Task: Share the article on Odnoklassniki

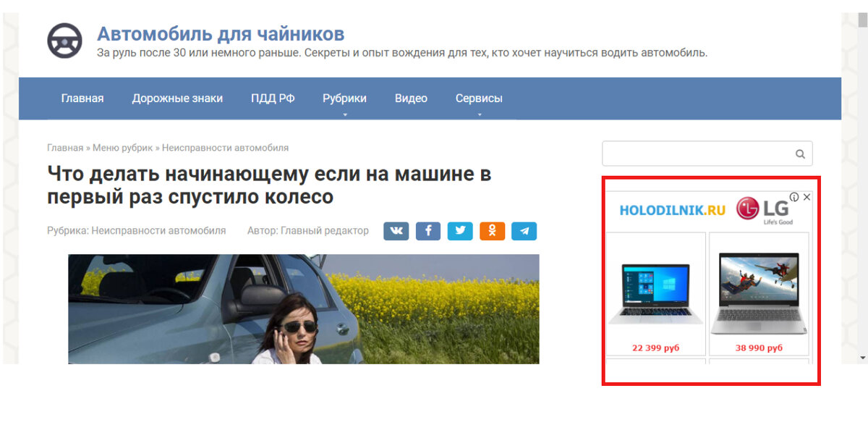Action: pyautogui.click(x=492, y=231)
